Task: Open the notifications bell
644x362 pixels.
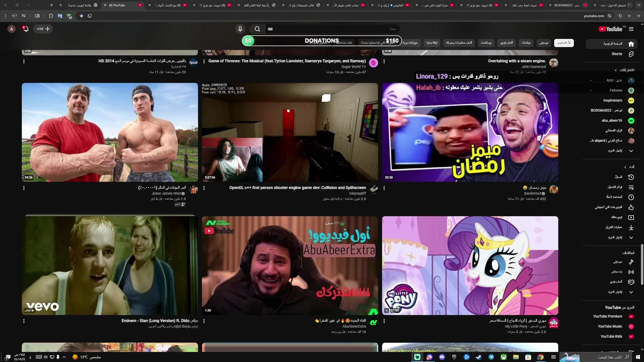Action: point(25,29)
